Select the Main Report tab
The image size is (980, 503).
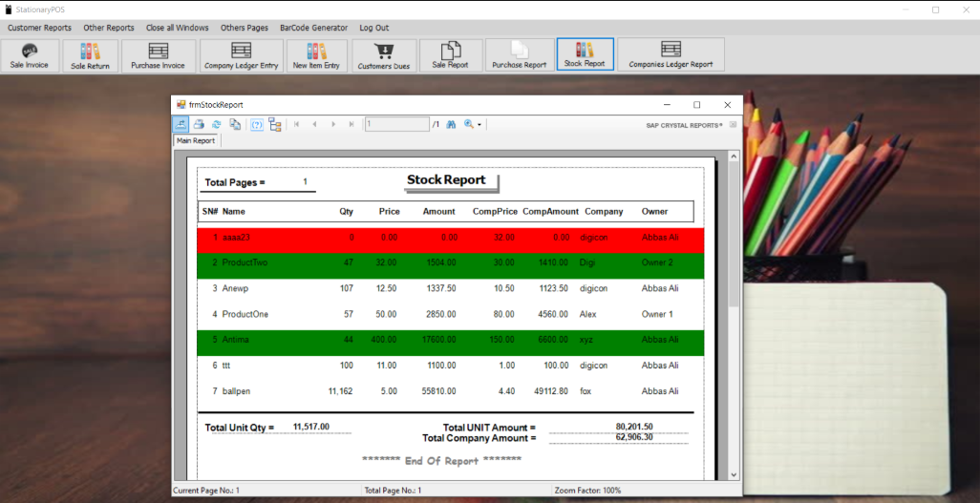pos(196,140)
